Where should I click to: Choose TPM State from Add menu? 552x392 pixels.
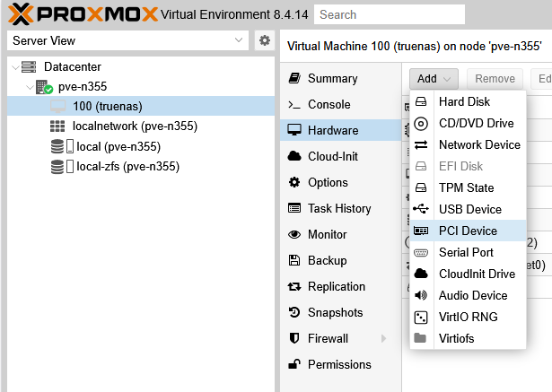click(x=469, y=187)
